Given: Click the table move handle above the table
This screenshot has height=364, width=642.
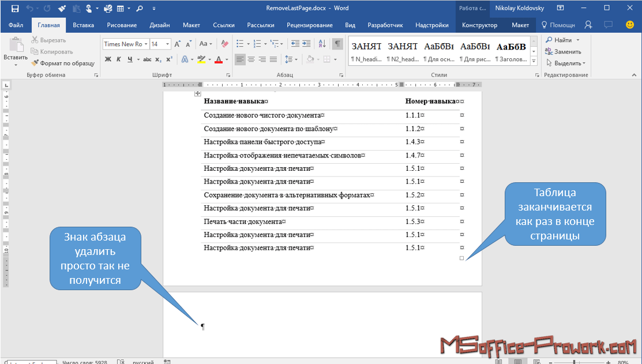Looking at the screenshot, I should tap(197, 93).
